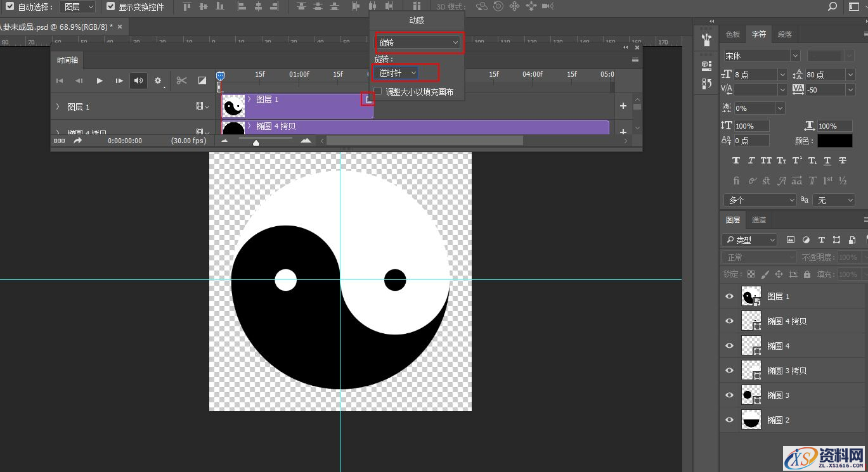Select the scissors split-at-playhead icon in timeline
This screenshot has height=472, width=868.
point(181,80)
